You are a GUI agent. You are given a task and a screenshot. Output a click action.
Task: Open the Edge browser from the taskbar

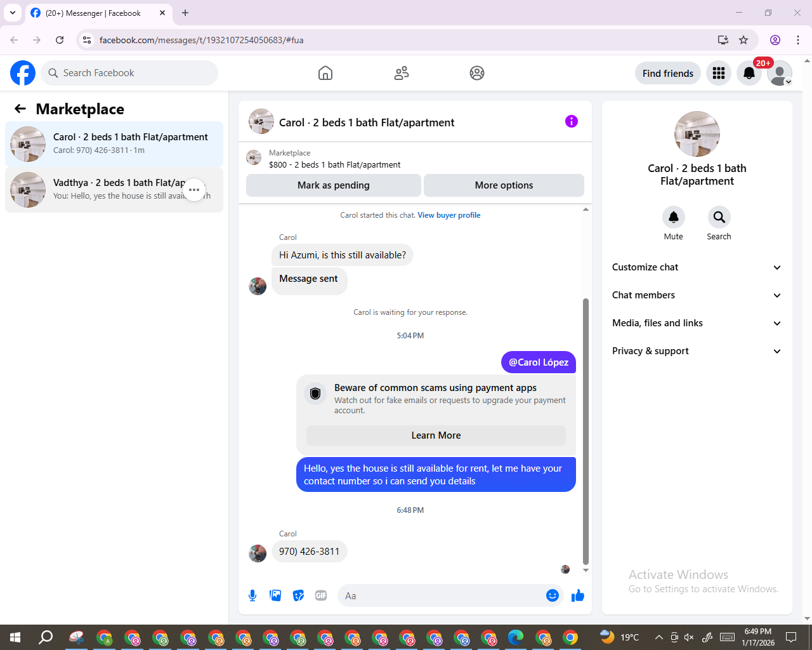pyautogui.click(x=516, y=637)
